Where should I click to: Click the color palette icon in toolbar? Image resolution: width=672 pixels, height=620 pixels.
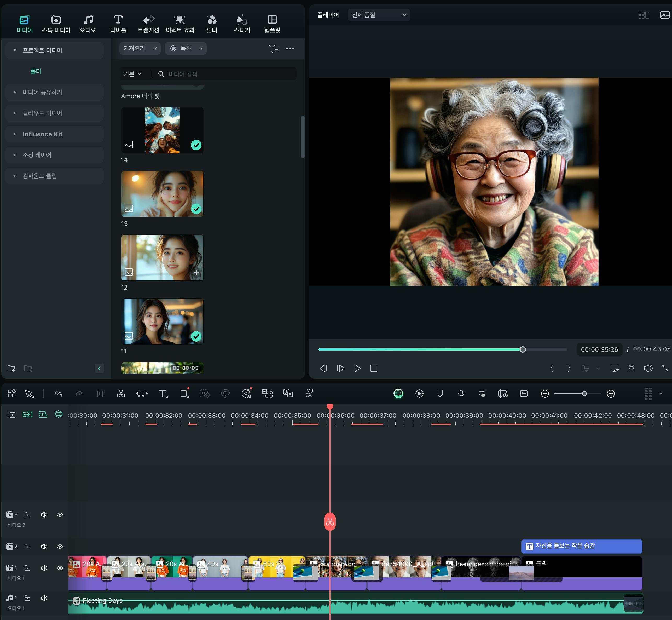pyautogui.click(x=225, y=394)
